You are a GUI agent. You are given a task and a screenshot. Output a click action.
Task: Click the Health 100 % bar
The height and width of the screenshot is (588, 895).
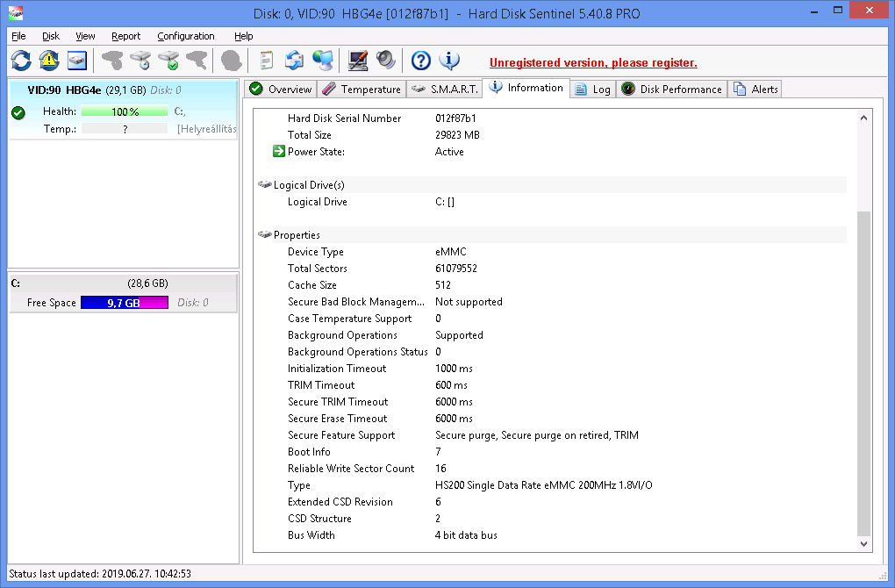tap(125, 111)
